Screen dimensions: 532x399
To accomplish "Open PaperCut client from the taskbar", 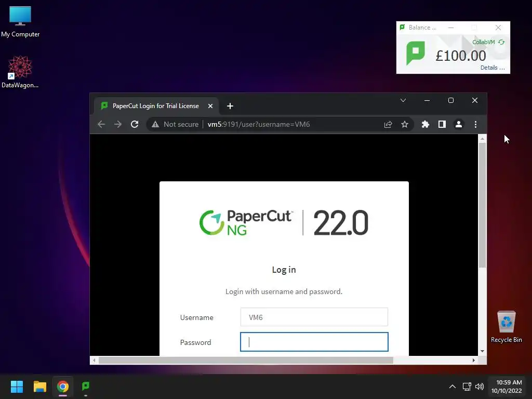I will point(86,387).
